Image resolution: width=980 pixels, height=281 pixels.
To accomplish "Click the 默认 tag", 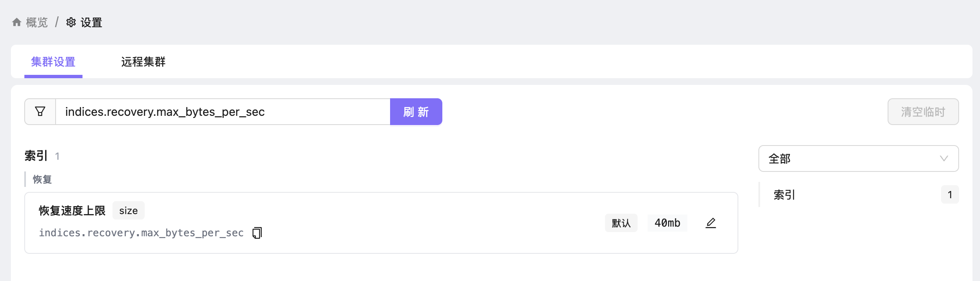I will (621, 223).
